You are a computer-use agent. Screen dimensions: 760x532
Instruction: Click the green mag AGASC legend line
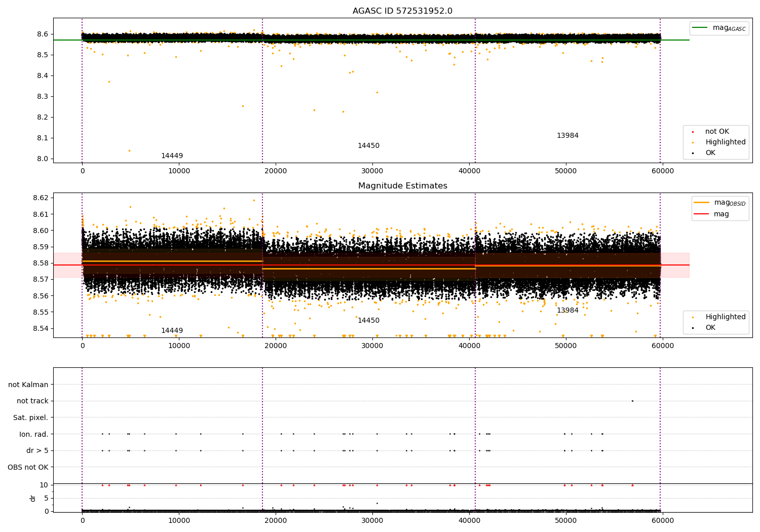(701, 28)
